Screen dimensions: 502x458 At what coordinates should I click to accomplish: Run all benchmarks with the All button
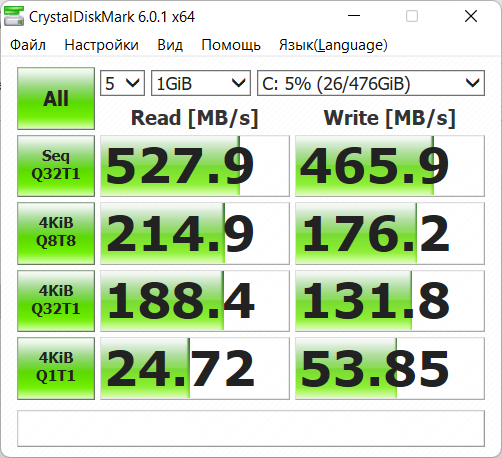(x=56, y=98)
